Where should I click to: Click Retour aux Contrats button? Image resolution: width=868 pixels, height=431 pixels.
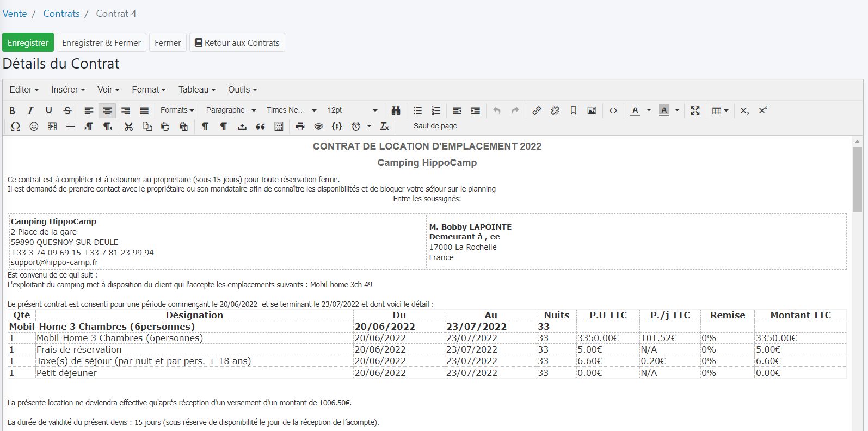click(237, 42)
